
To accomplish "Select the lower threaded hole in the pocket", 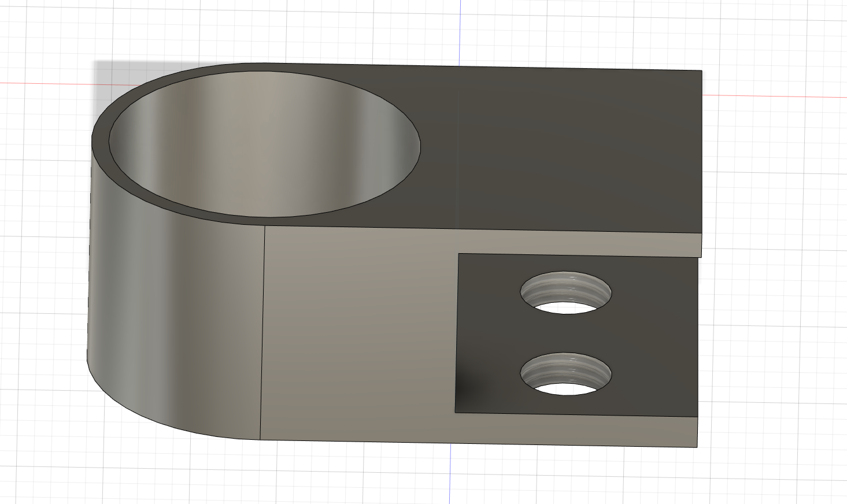I will coord(565,374).
